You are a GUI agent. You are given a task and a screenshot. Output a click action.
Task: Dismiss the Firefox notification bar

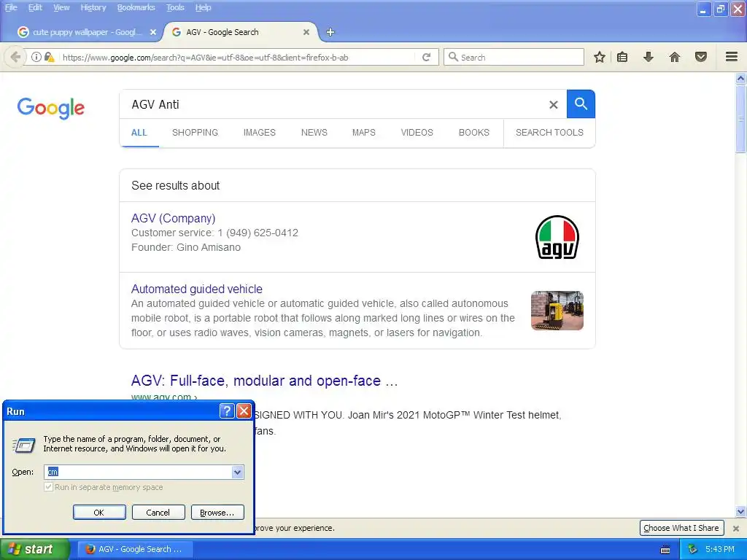736,528
